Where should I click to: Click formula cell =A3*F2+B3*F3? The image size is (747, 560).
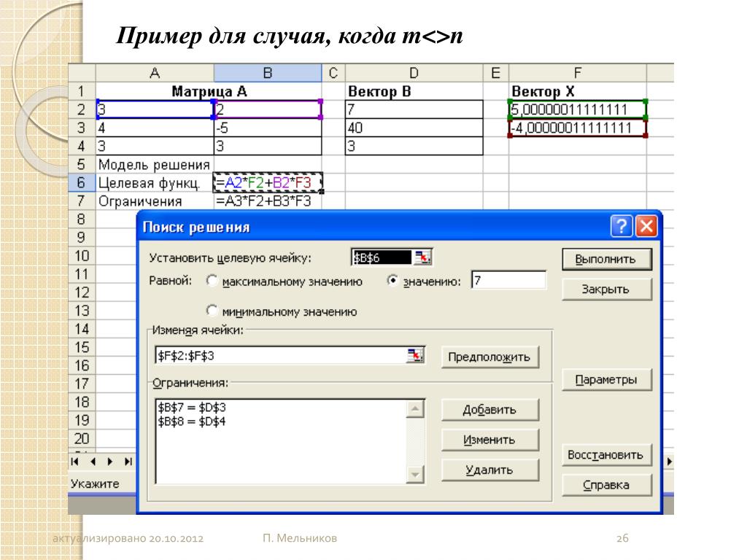coord(268,201)
